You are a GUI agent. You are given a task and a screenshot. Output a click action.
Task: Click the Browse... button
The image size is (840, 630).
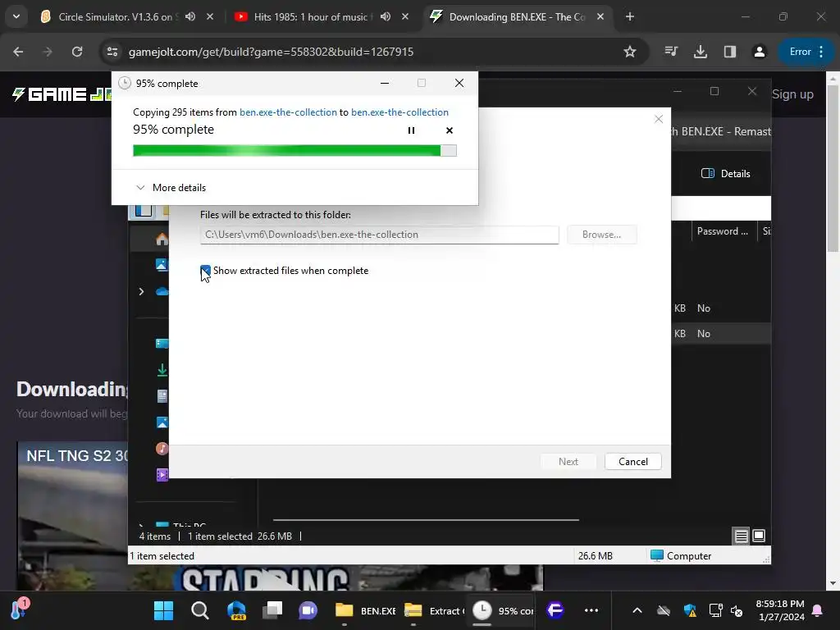[x=601, y=235]
